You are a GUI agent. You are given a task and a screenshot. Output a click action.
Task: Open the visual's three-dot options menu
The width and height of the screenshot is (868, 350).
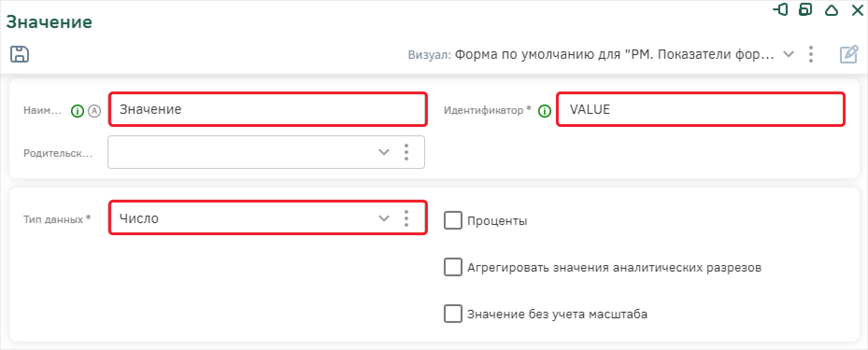811,55
